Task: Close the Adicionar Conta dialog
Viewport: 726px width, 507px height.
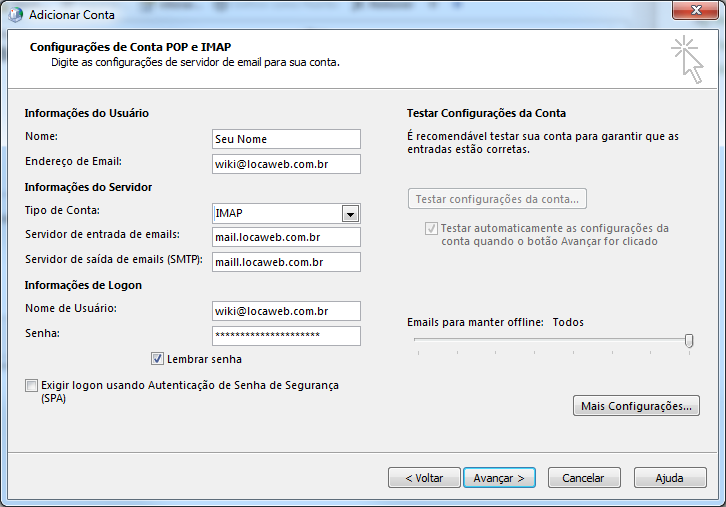Action: pyautogui.click(x=695, y=10)
